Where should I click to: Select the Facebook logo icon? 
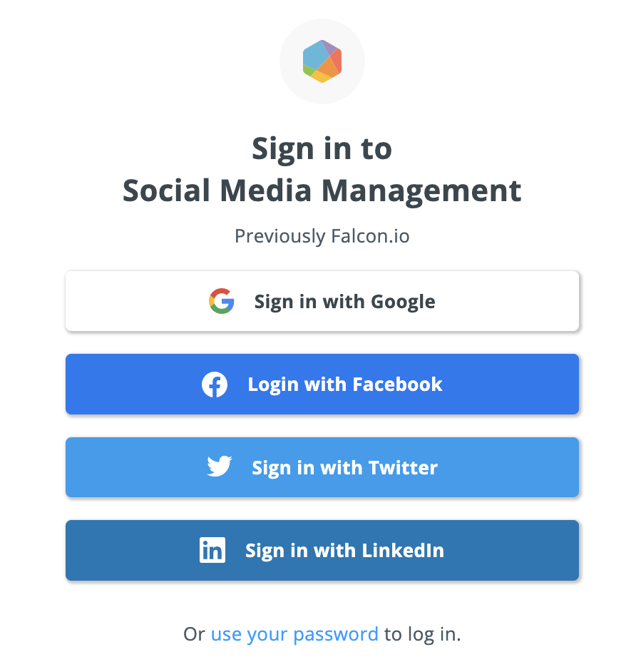(214, 384)
